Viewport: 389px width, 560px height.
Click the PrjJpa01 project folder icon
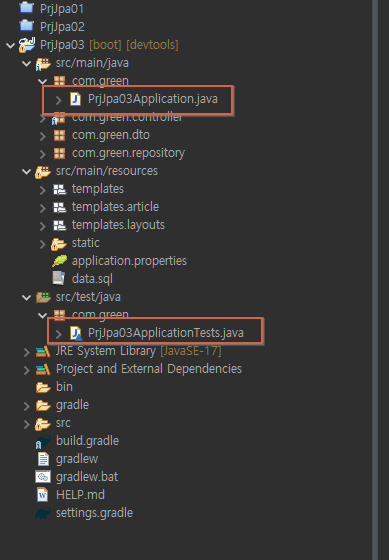[26, 7]
